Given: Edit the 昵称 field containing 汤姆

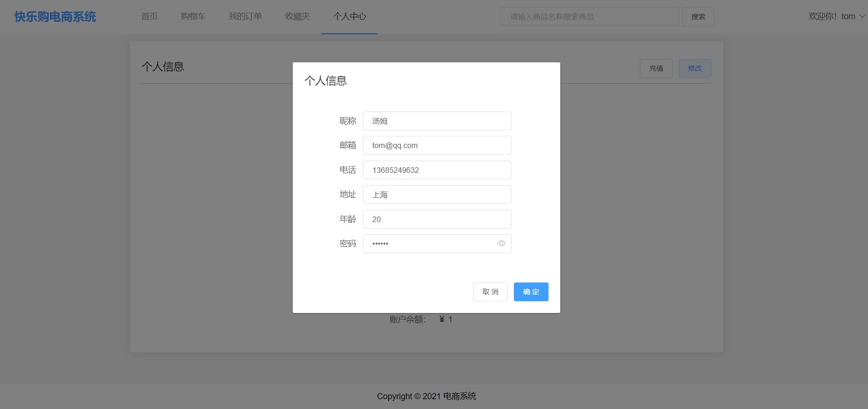Looking at the screenshot, I should [437, 121].
